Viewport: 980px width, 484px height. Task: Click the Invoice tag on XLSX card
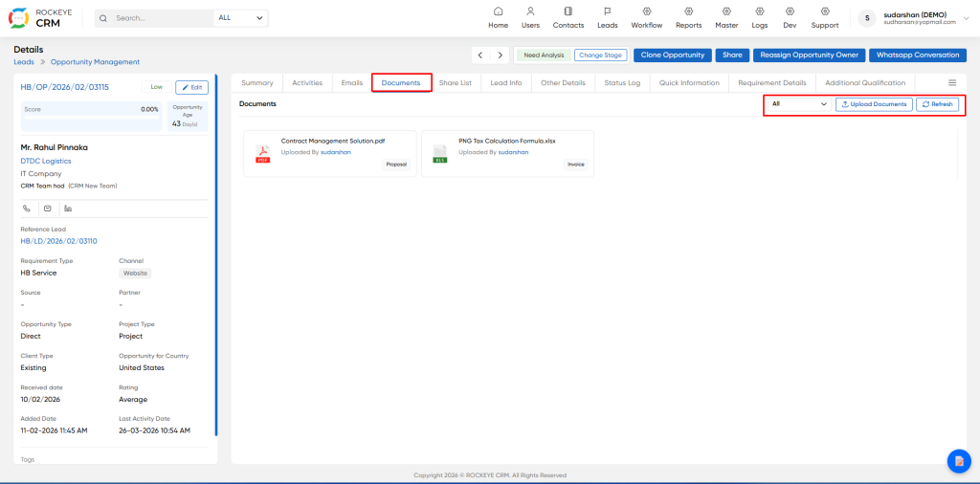[575, 165]
